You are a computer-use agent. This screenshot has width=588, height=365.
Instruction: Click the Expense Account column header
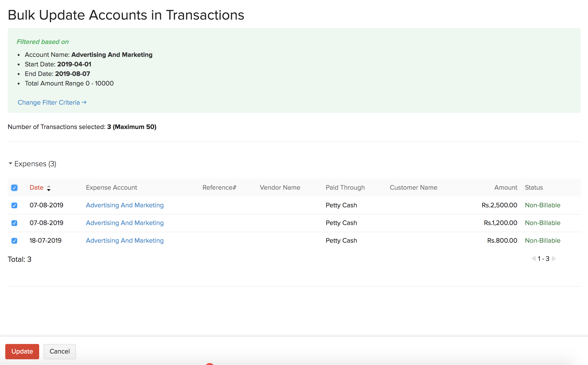[111, 187]
